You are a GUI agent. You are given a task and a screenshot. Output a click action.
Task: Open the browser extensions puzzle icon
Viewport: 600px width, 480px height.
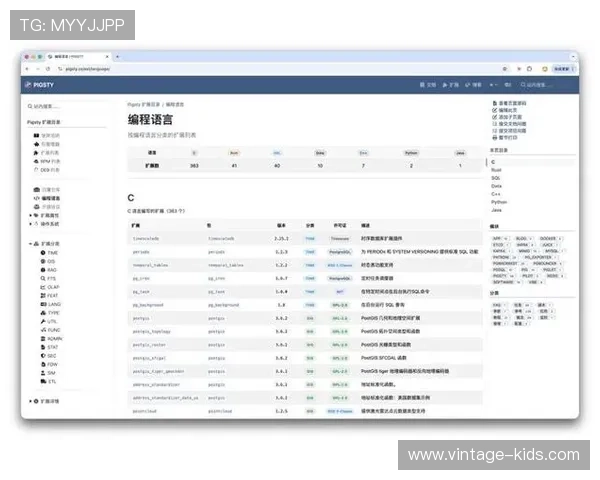click(x=530, y=69)
